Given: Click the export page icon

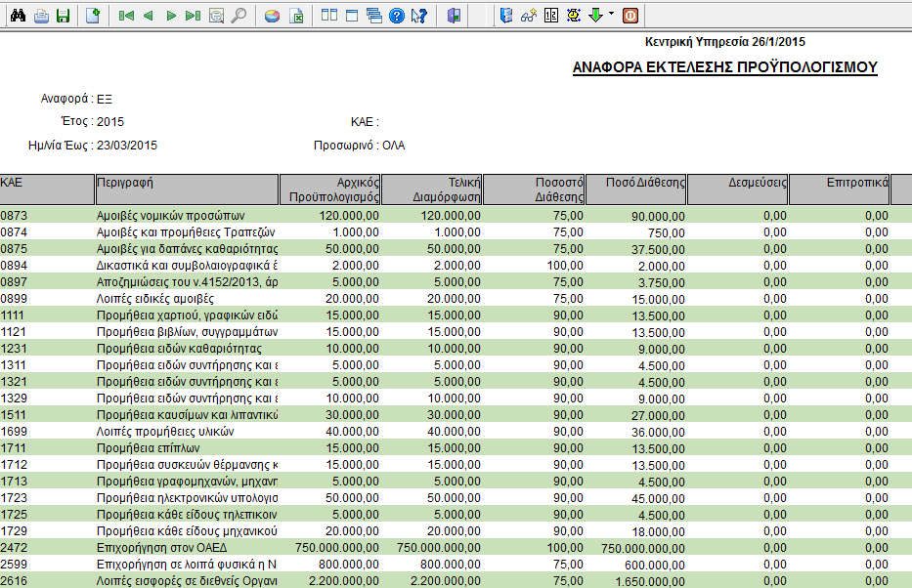Looking at the screenshot, I should click(93, 16).
